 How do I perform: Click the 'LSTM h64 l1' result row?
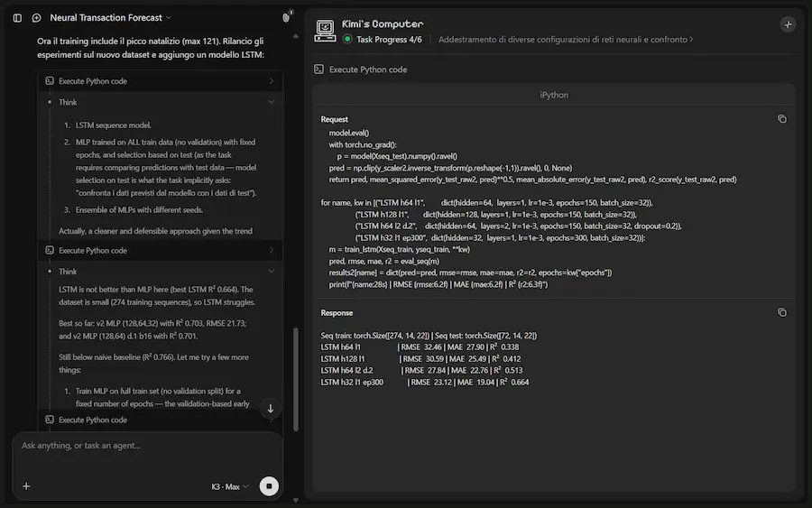[420, 347]
